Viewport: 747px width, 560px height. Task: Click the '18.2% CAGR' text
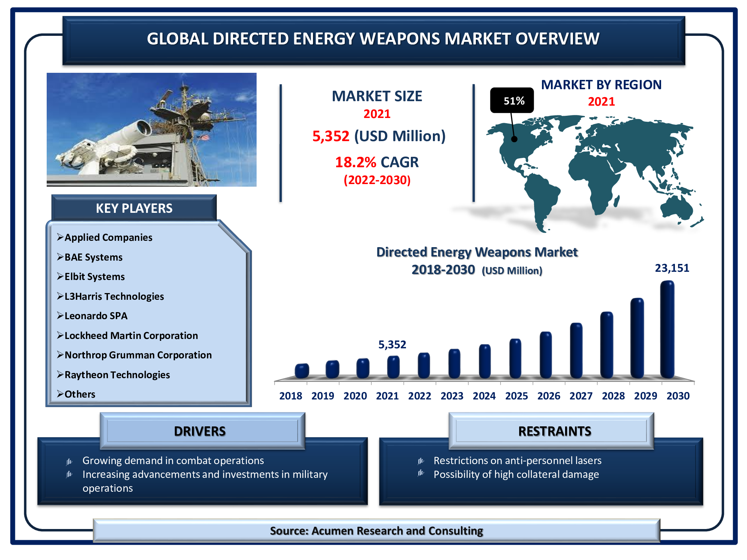377,162
